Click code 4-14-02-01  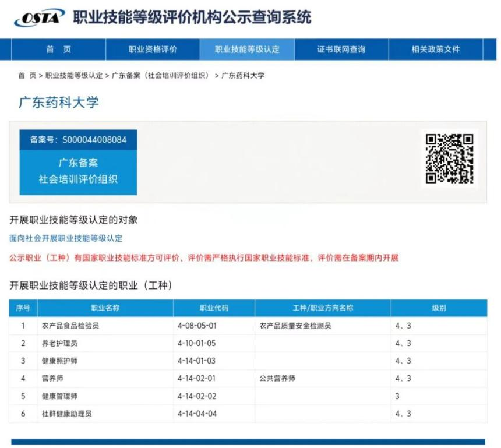pos(196,378)
